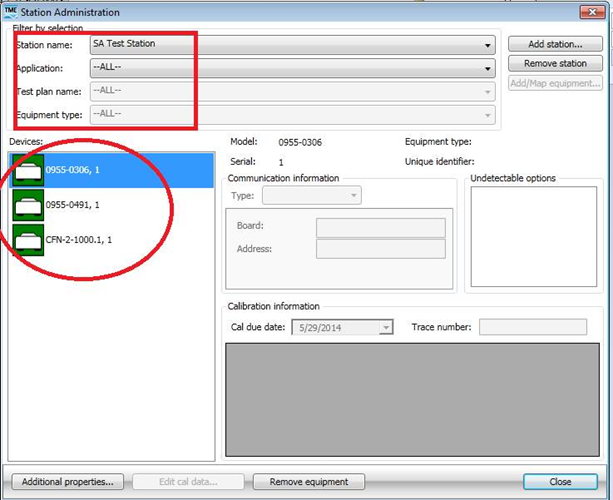613x500 pixels.
Task: Click the Add station button
Action: coord(555,45)
